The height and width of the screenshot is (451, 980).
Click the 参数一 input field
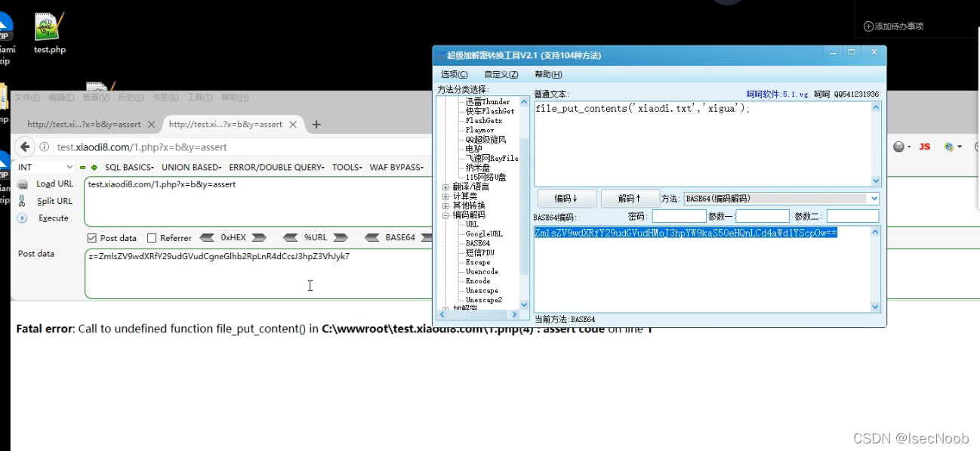tap(762, 216)
